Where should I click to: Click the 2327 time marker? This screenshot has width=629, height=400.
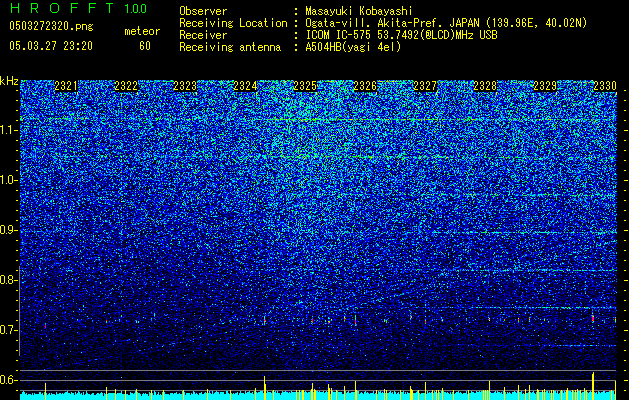pyautogui.click(x=425, y=86)
